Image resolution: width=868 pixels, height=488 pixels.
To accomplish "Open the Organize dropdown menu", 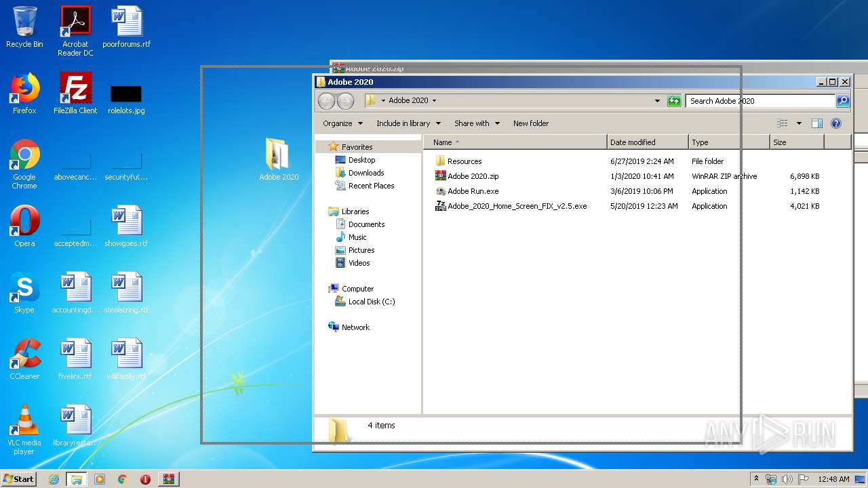I will [342, 123].
